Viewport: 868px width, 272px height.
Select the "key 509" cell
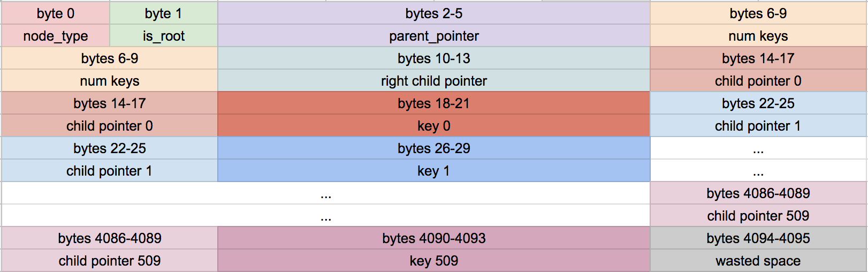click(433, 261)
